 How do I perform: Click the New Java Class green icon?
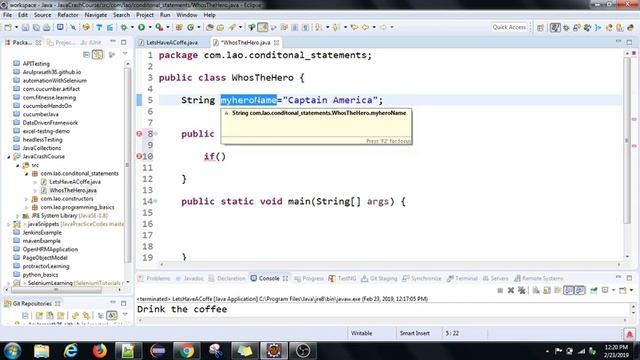coord(190,27)
